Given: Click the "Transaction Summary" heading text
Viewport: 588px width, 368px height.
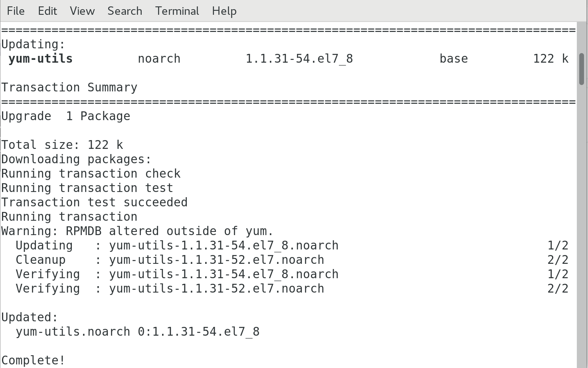Looking at the screenshot, I should (x=69, y=87).
